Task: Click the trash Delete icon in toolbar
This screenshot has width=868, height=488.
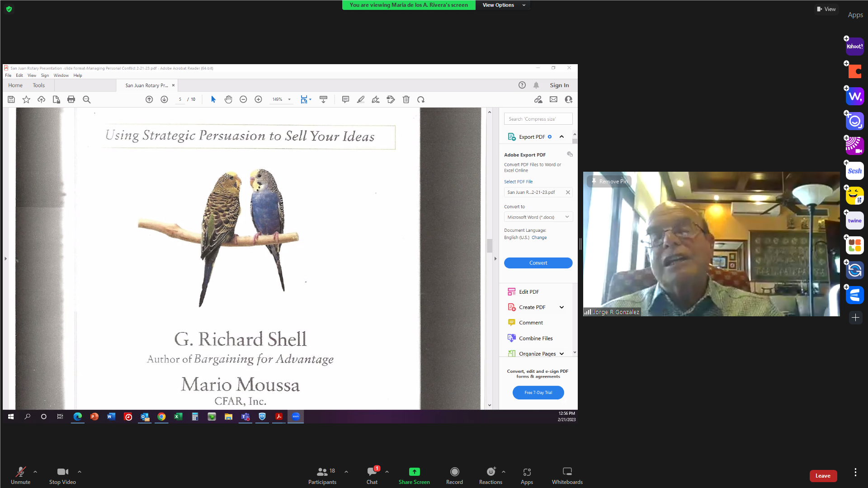Action: click(x=406, y=99)
